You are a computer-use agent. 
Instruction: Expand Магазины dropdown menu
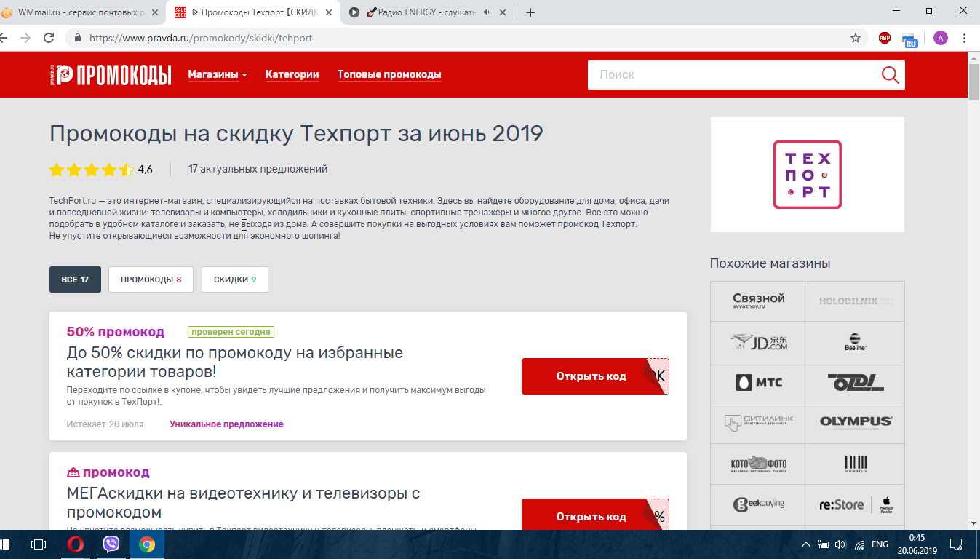coord(218,74)
